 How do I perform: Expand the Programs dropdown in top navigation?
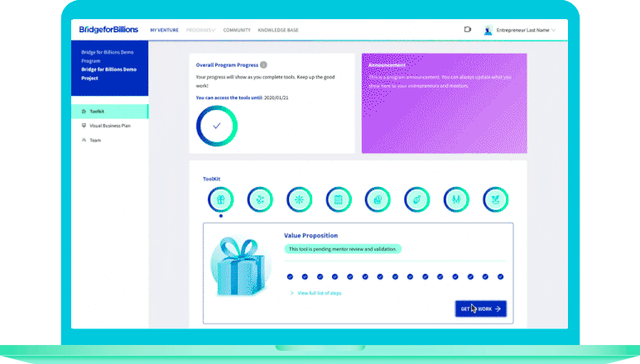click(200, 30)
